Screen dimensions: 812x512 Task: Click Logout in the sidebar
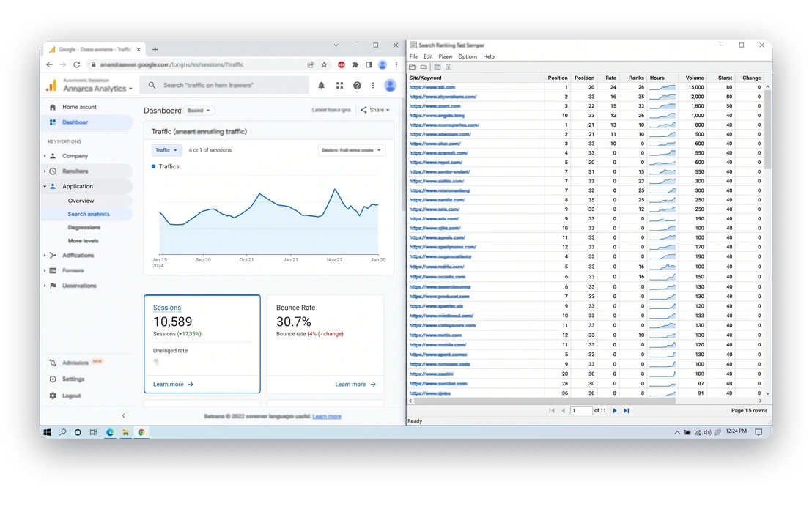coord(72,396)
